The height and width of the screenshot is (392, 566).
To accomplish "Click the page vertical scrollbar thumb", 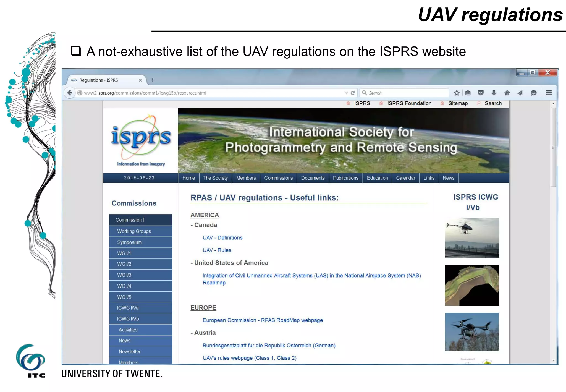I will [553, 147].
